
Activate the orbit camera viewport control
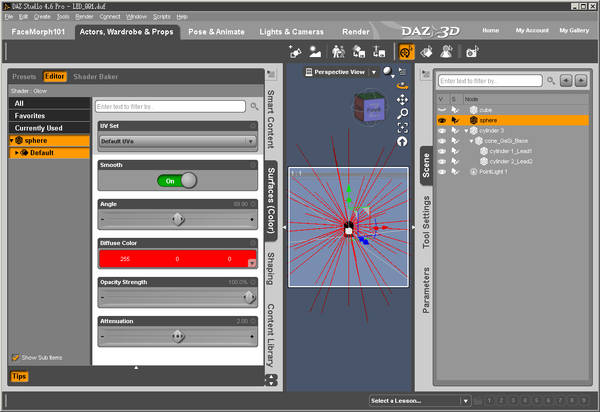(x=402, y=86)
